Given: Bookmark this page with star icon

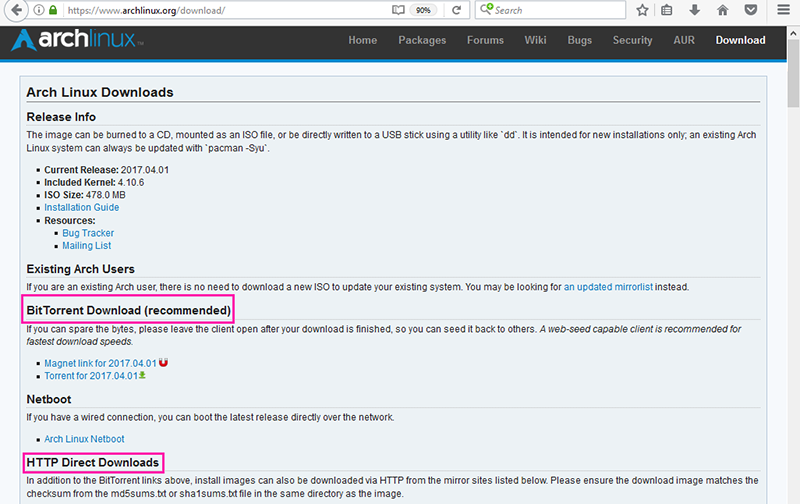Looking at the screenshot, I should point(642,10).
